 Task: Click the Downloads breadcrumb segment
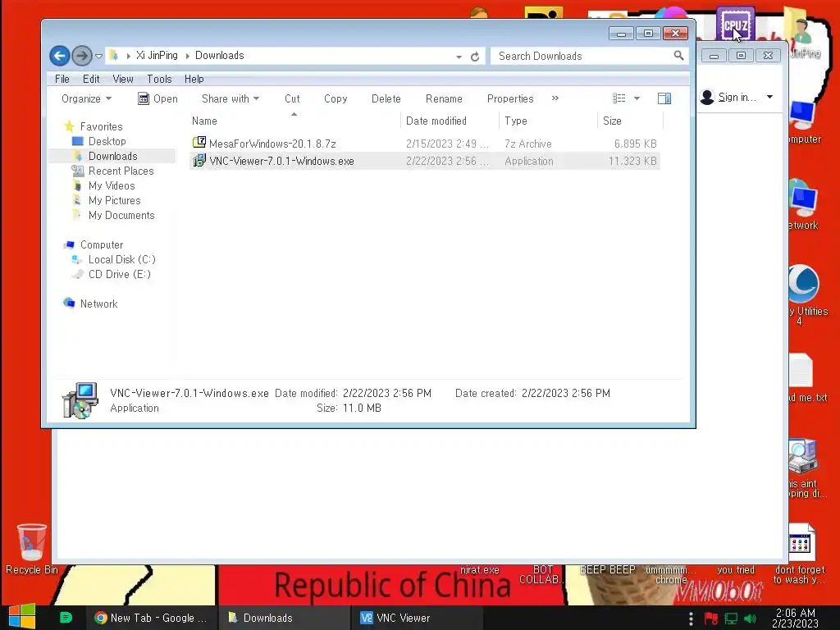click(x=219, y=55)
